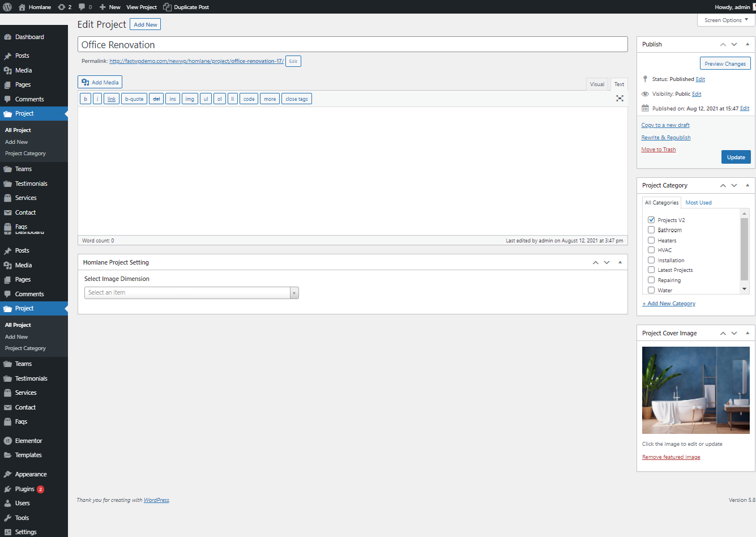
Task: Click the blue Update button
Action: [x=736, y=157]
